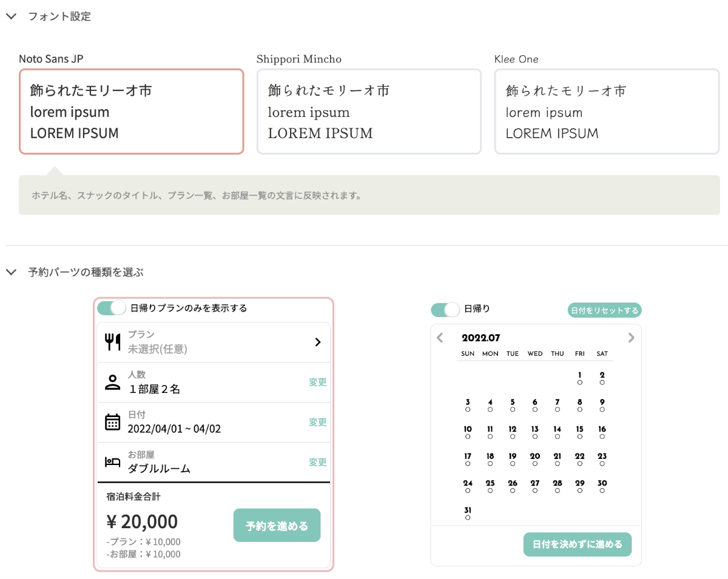Click 変更 link for the room

tap(317, 462)
